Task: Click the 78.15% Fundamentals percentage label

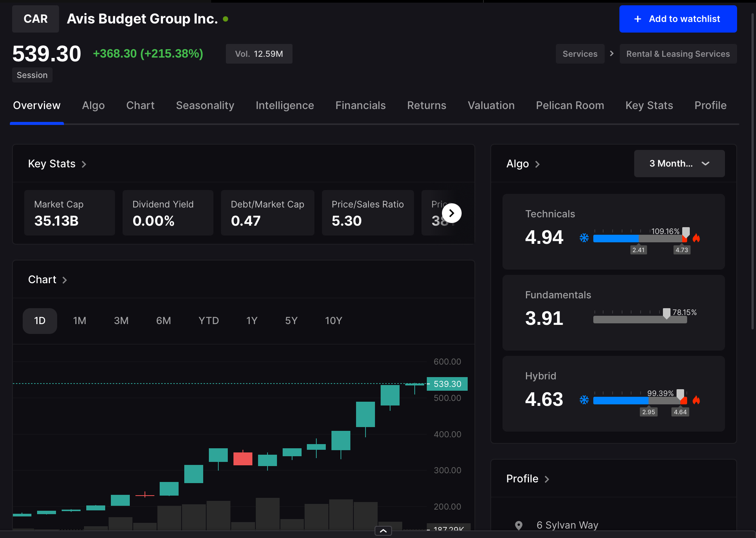Action: [x=684, y=312]
